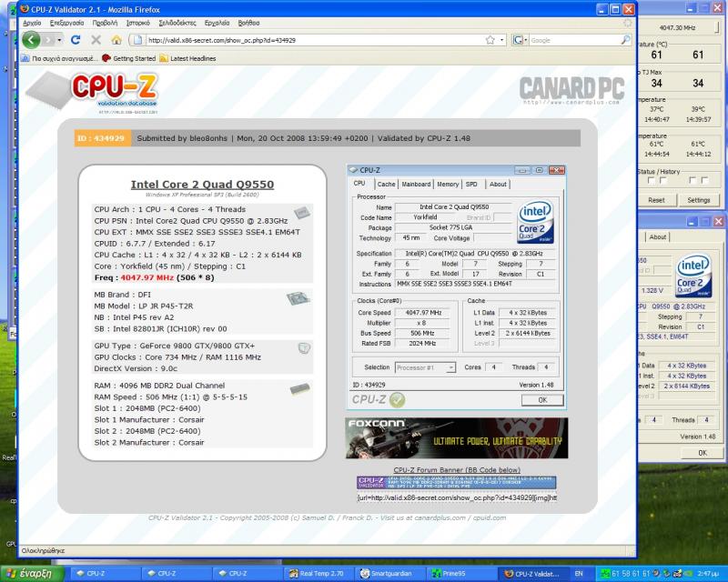Open the CPU-Z Forum Banner link
This screenshot has height=582, width=728.
click(457, 469)
